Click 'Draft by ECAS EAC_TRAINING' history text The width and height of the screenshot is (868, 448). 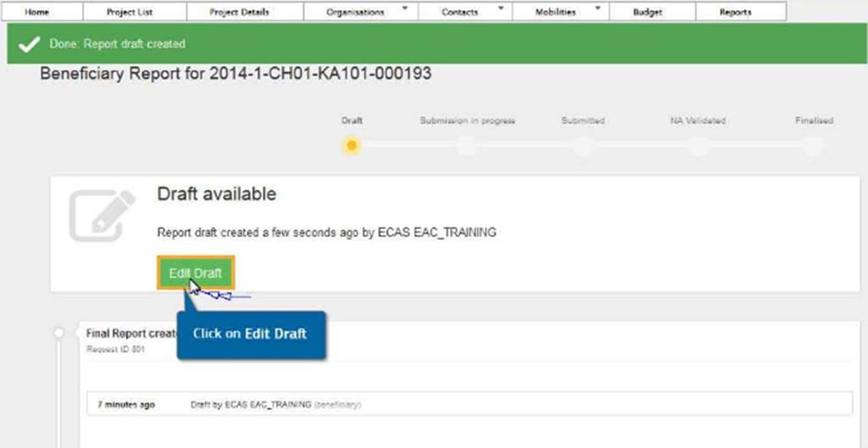click(251, 405)
